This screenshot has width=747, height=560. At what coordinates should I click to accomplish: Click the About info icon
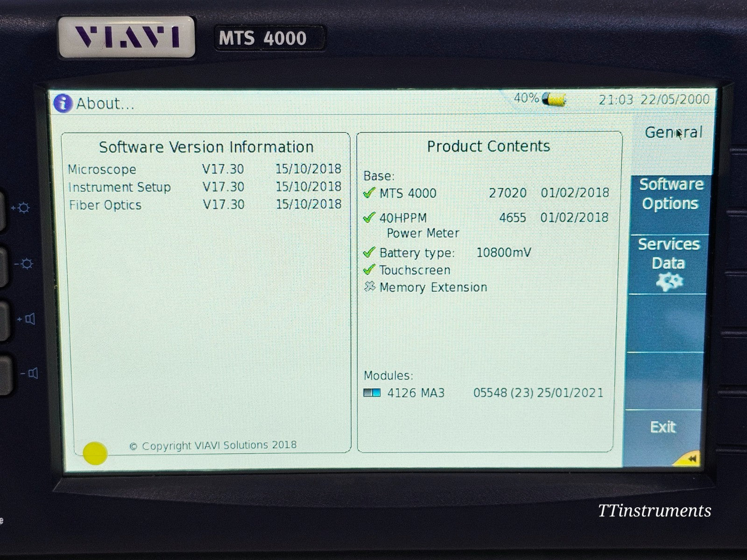(63, 103)
